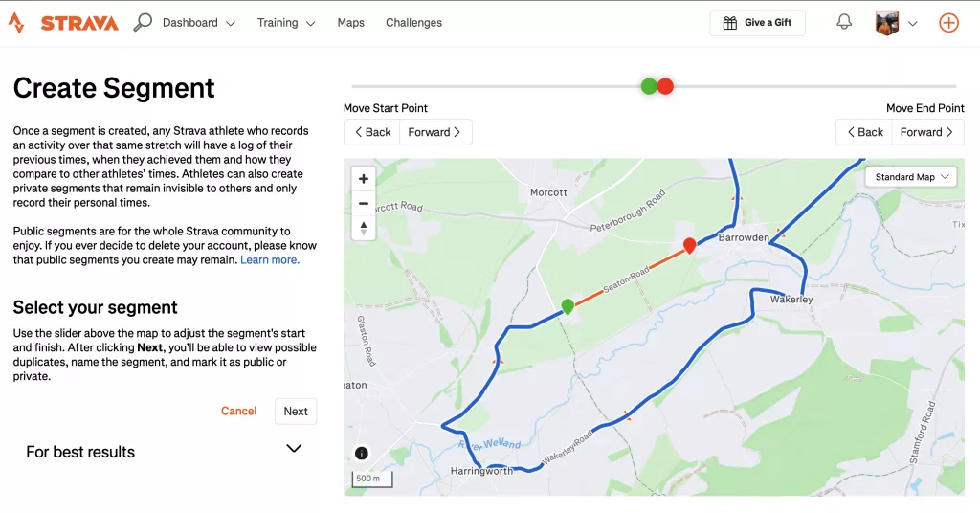Go to Maps page

pyautogui.click(x=350, y=23)
